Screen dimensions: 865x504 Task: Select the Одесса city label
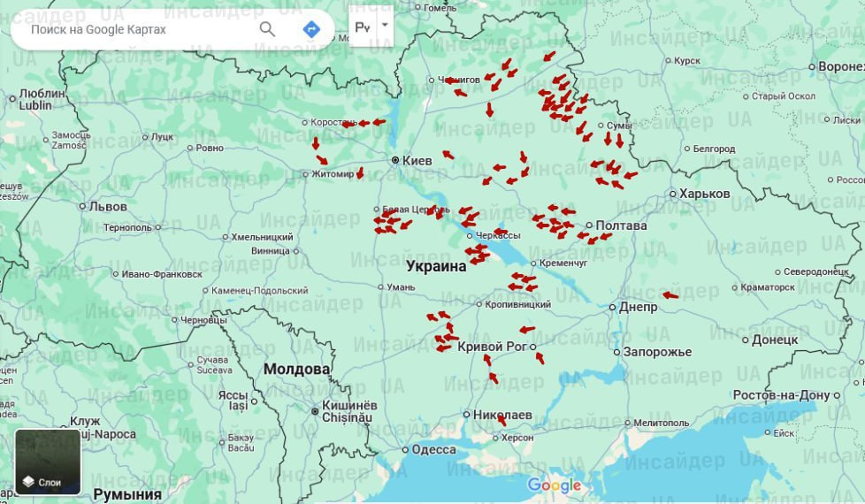coord(433,449)
